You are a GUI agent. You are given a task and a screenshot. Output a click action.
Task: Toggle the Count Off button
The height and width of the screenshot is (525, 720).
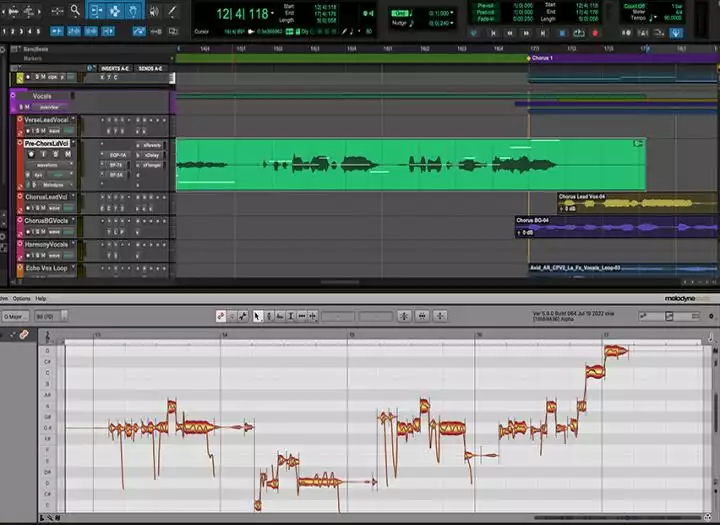click(635, 6)
